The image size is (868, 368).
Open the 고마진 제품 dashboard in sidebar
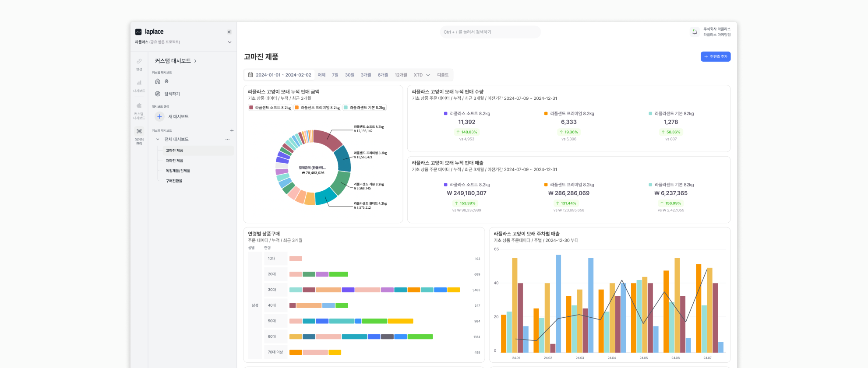198,151
